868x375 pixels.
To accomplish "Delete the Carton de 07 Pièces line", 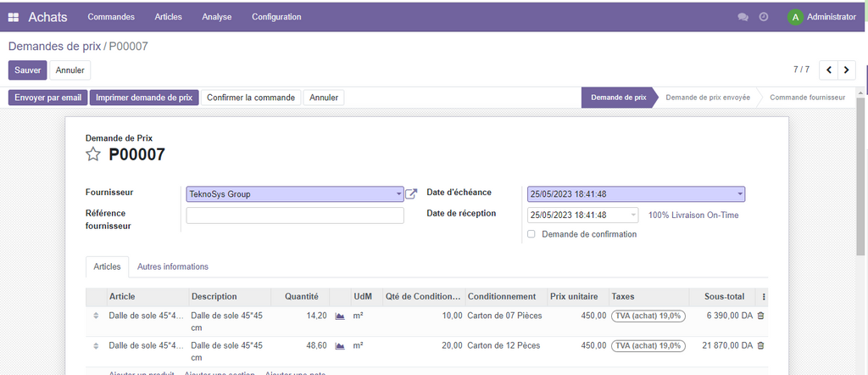I will pos(760,316).
